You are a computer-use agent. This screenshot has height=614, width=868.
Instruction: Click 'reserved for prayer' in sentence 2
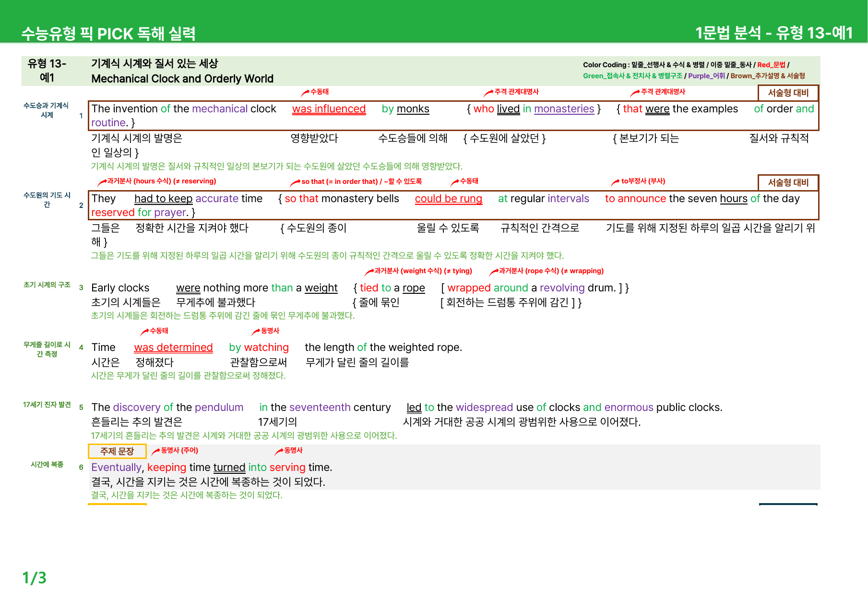coord(139,213)
